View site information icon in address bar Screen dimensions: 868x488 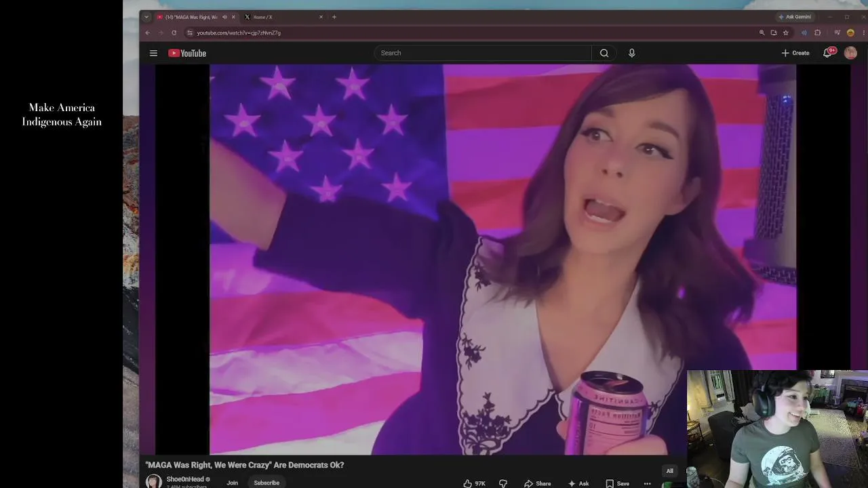190,33
